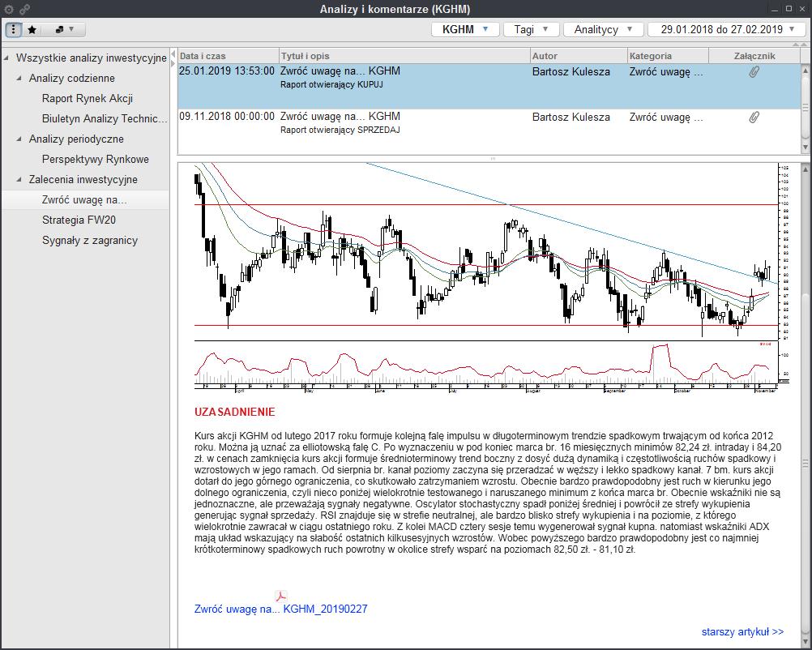
Task: Click Bartosz Kulesza author in 09.11.2018 row
Action: (x=571, y=117)
